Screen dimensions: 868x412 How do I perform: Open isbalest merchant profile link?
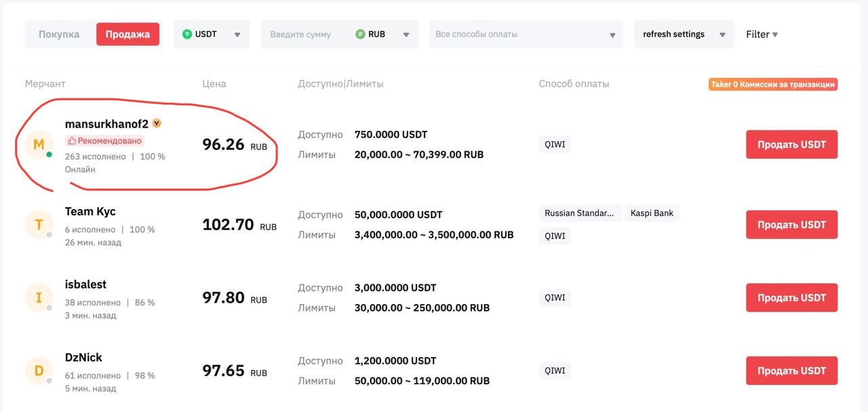(x=85, y=284)
